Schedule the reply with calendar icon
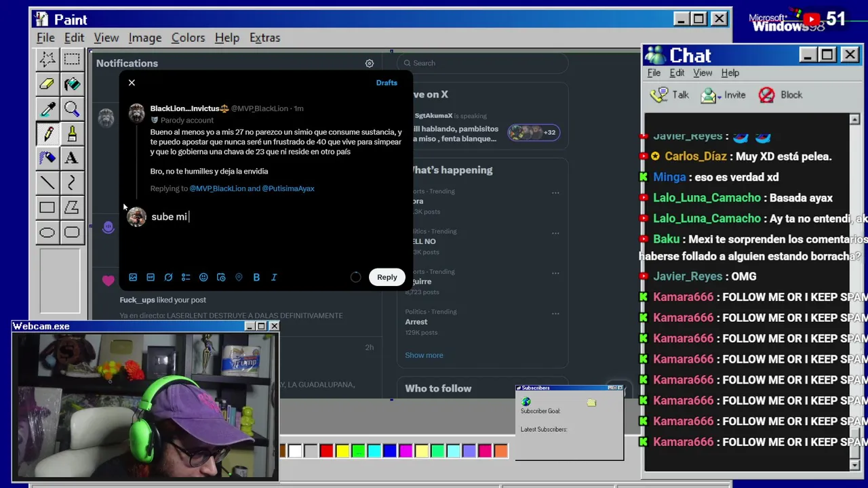The image size is (868, 488). click(221, 277)
